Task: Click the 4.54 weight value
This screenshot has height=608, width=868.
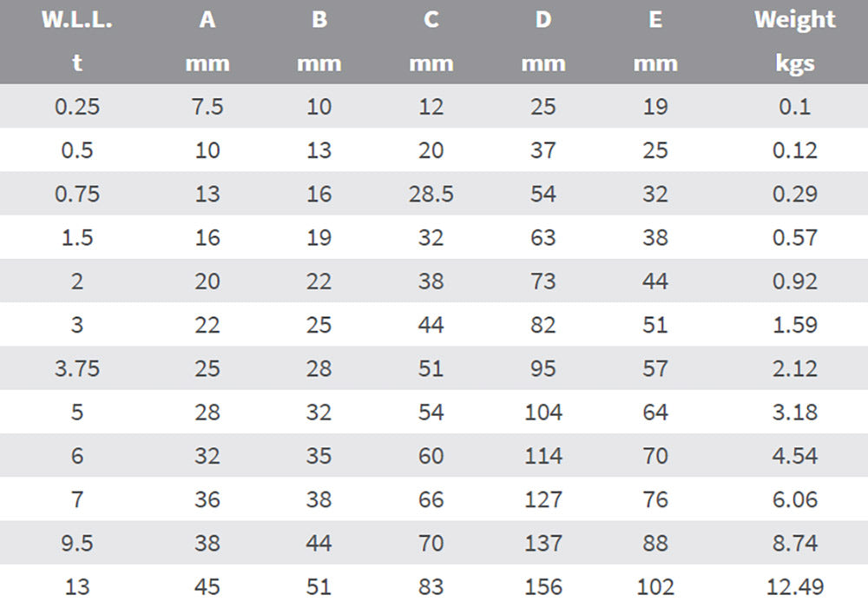Action: (794, 456)
